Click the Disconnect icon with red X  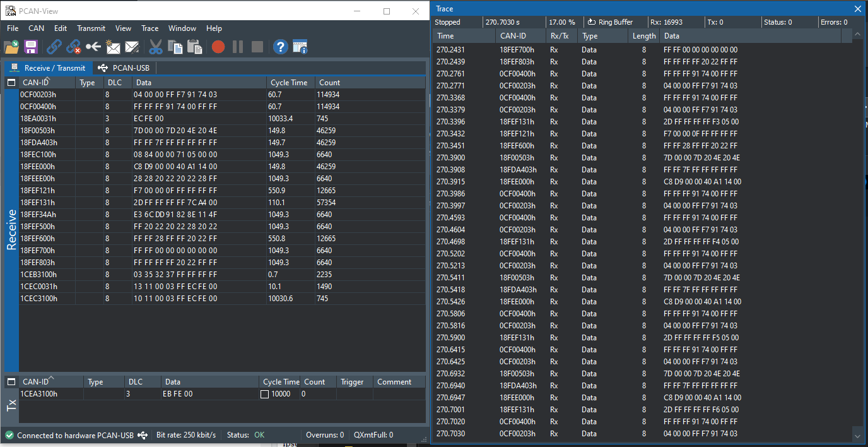coord(74,47)
